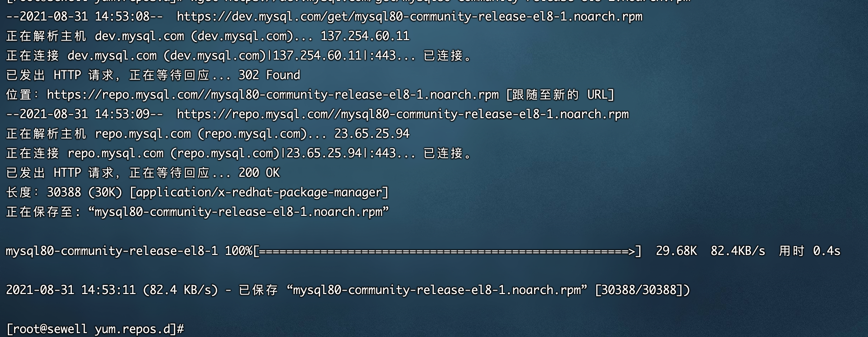Click the repo.mysql.com redirect URL after 位置

pos(273,95)
